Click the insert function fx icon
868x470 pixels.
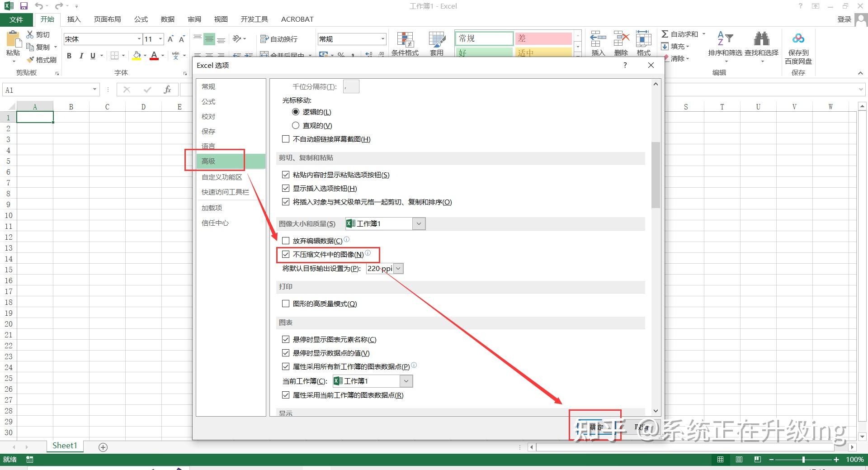pos(167,90)
